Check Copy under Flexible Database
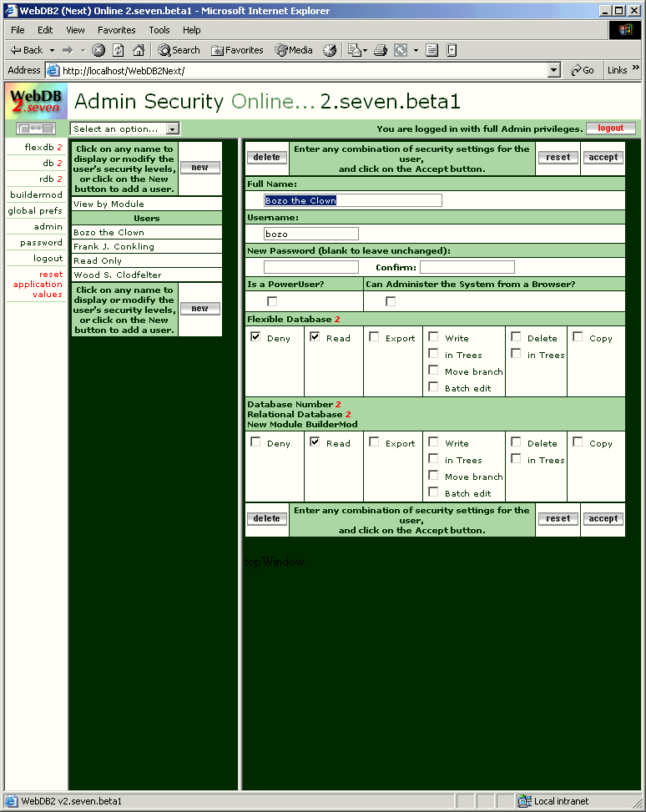Image resolution: width=646 pixels, height=812 pixels. click(578, 336)
